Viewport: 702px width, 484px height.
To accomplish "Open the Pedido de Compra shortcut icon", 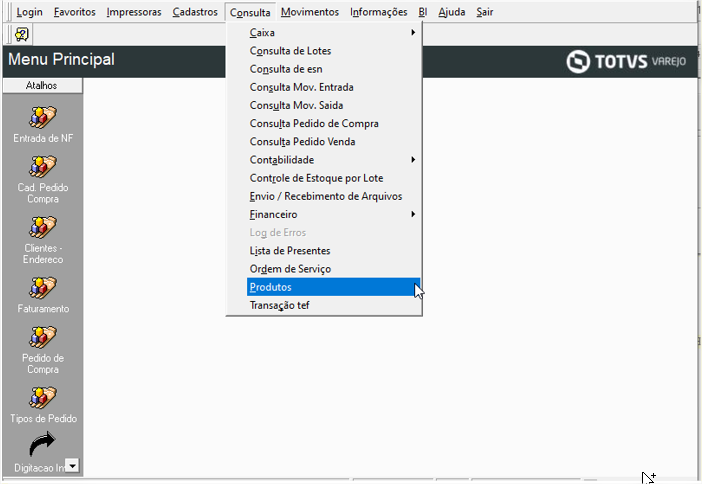I will pos(43,337).
